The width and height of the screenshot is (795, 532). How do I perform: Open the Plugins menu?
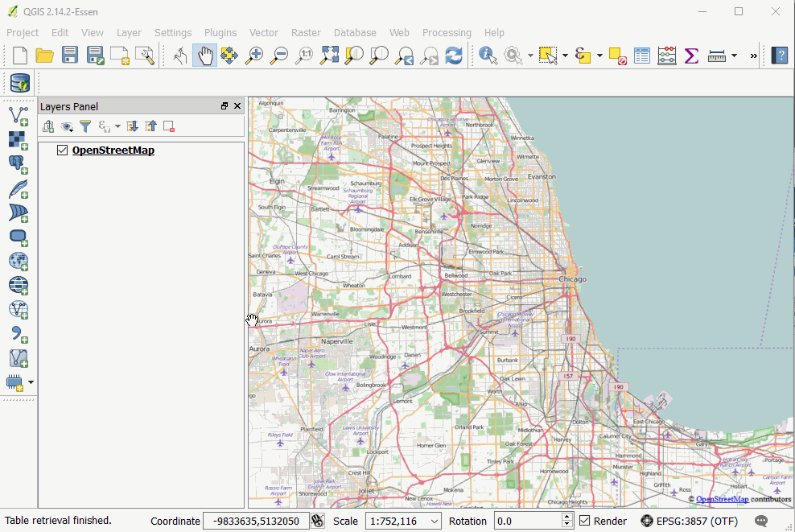point(220,32)
